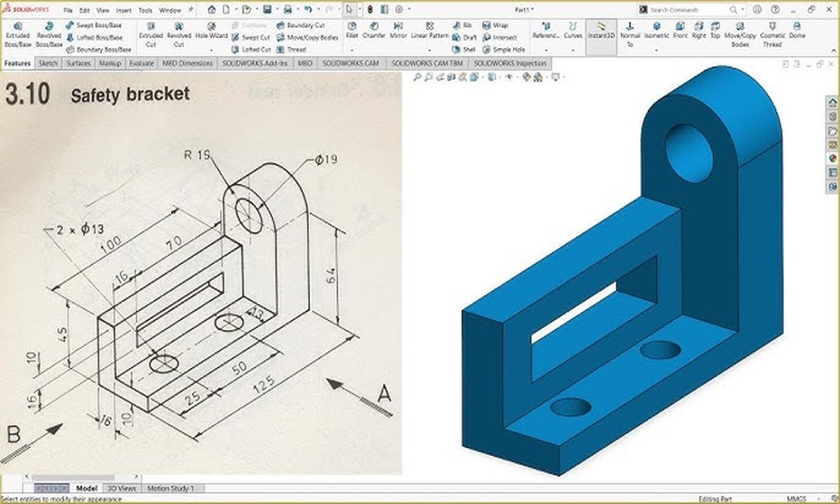Select the Linear Pattern tool
This screenshot has height=504, width=840.
429,30
